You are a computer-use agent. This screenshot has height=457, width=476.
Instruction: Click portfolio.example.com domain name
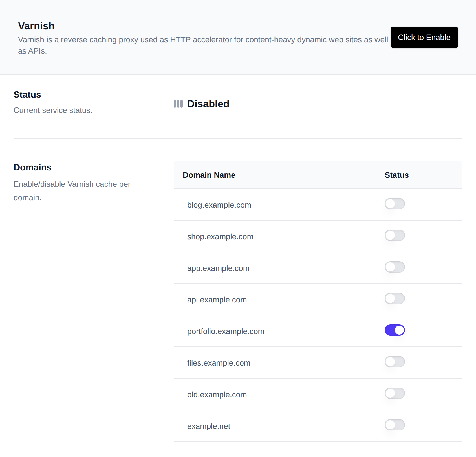[x=226, y=331]
